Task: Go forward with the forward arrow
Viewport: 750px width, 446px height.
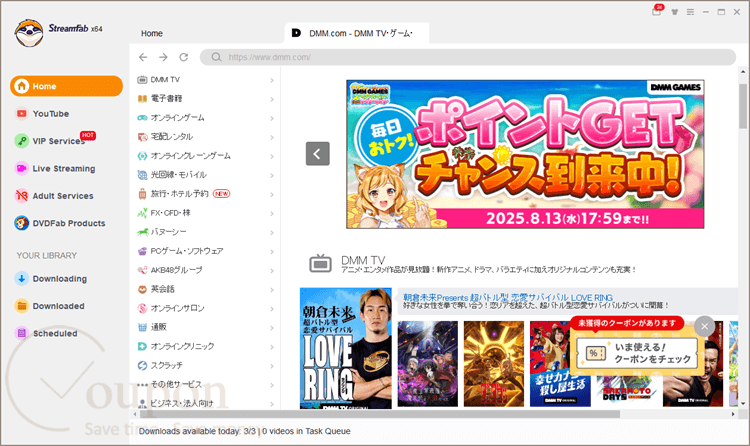Action: point(163,57)
